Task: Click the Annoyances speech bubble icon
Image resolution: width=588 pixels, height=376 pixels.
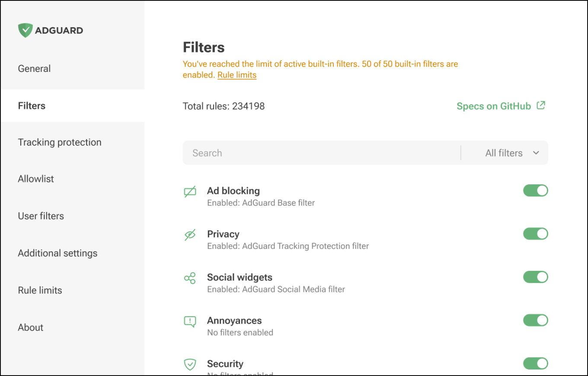Action: pyautogui.click(x=190, y=321)
